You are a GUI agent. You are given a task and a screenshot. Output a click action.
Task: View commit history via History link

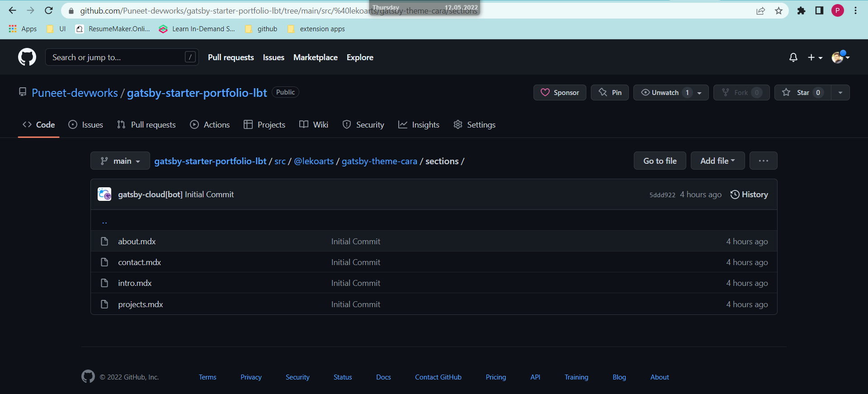pos(749,195)
